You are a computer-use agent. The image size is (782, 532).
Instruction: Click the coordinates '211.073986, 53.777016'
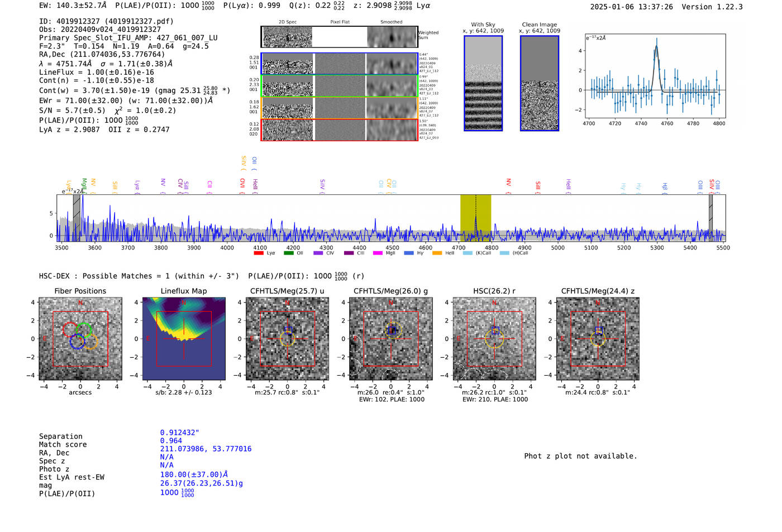coord(206,449)
